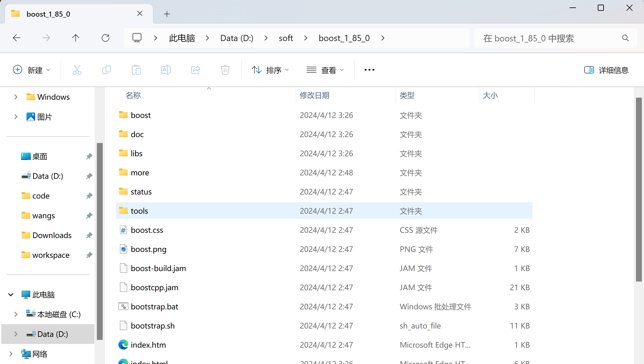
Task: Click the boost.png image file icon
Action: coord(123,249)
